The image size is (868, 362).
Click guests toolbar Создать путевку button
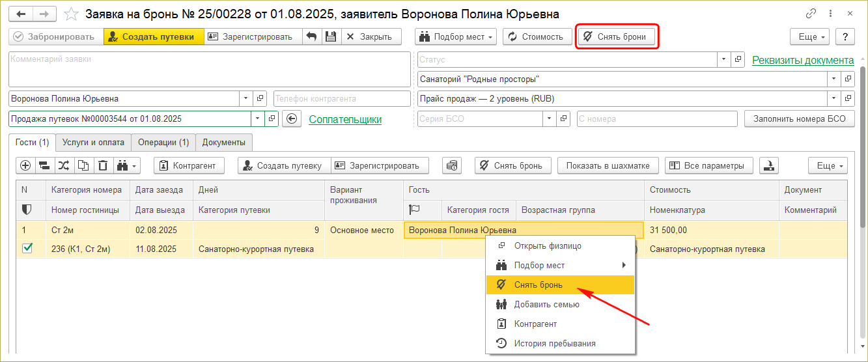pos(285,165)
